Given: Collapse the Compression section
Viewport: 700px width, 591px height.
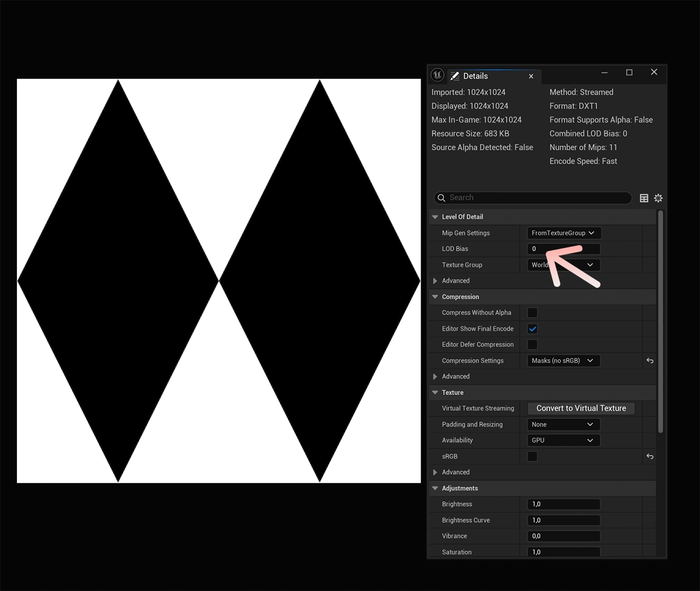Looking at the screenshot, I should click(435, 297).
